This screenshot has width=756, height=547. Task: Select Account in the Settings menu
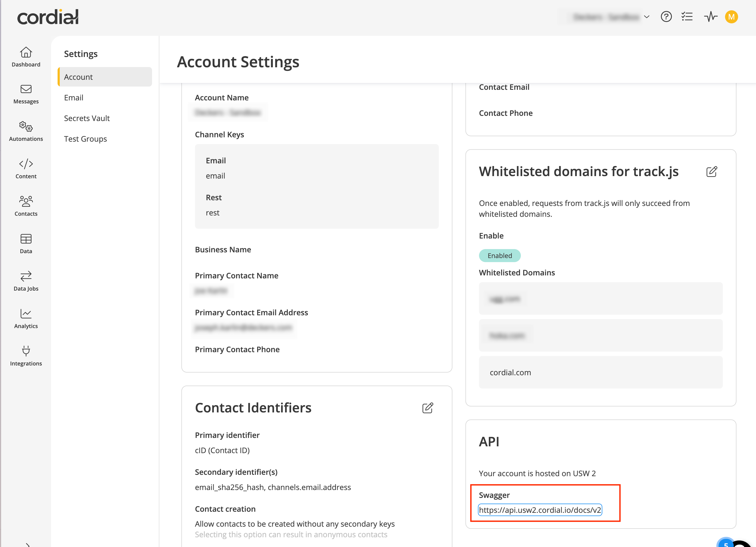[105, 77]
